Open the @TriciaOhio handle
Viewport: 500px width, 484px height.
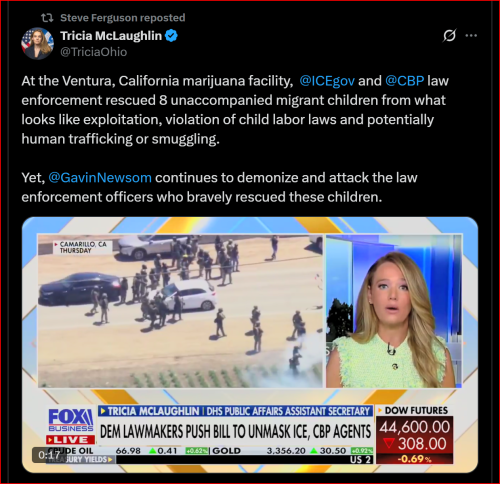(x=94, y=52)
